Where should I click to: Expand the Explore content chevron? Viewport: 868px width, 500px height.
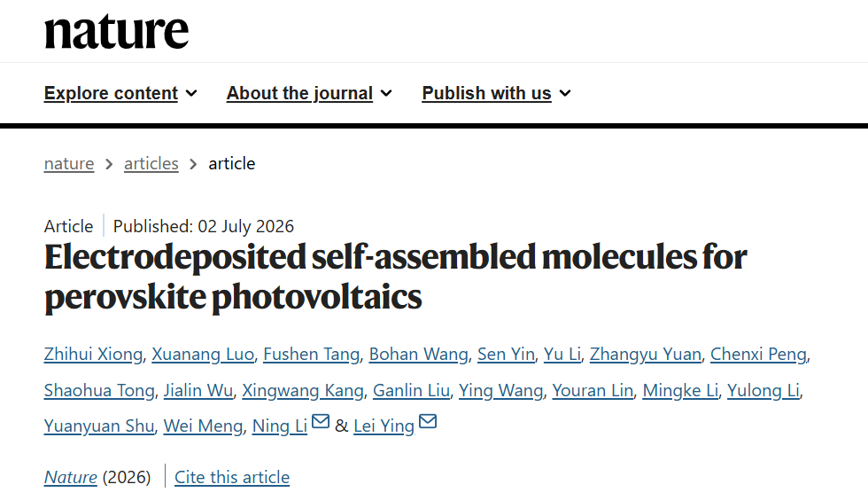(x=191, y=93)
